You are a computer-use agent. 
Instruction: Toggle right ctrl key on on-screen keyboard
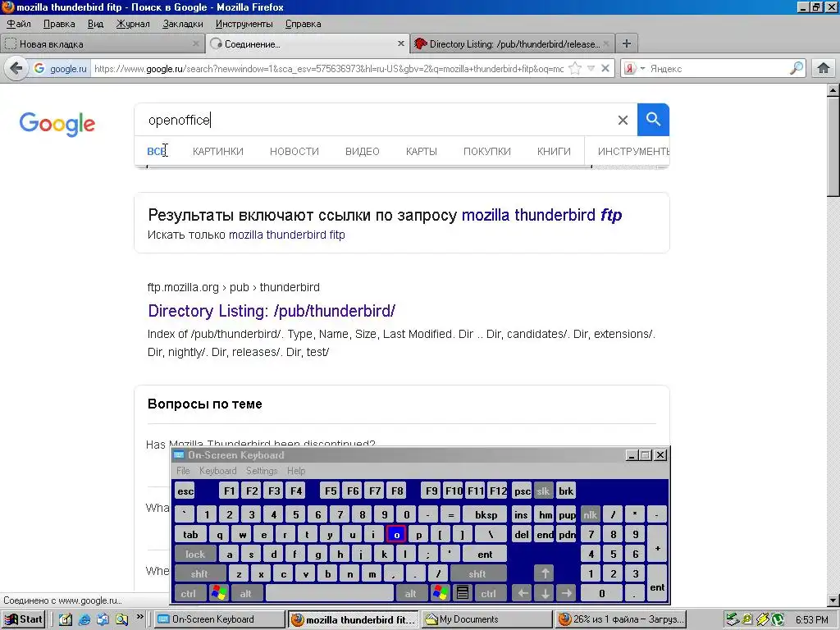click(x=488, y=593)
